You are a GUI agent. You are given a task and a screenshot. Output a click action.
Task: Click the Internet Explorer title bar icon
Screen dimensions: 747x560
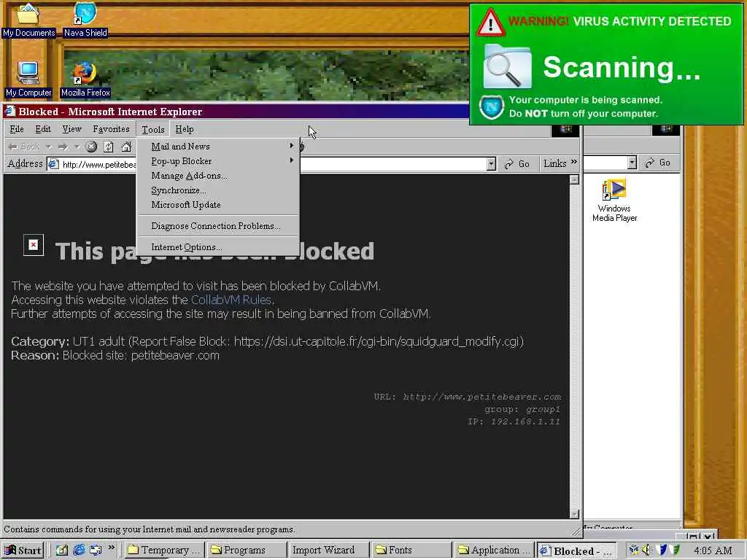pos(10,112)
